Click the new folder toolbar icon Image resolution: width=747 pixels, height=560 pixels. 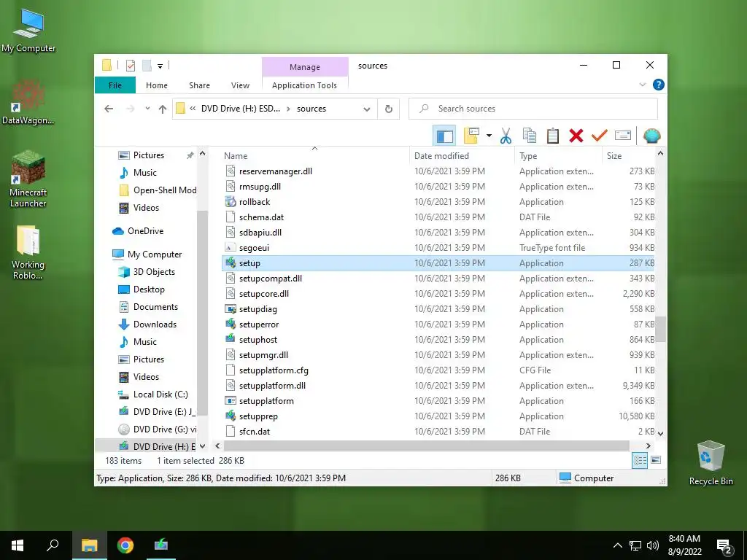click(x=471, y=136)
